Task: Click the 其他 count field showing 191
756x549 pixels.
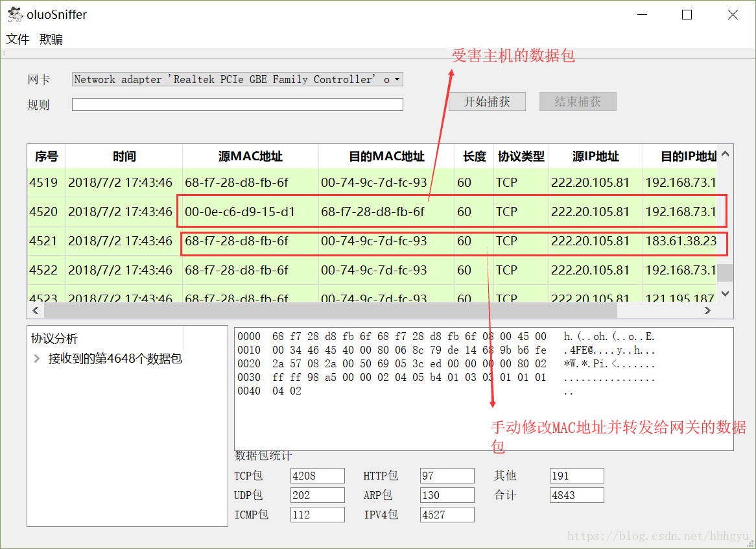Action: point(576,476)
